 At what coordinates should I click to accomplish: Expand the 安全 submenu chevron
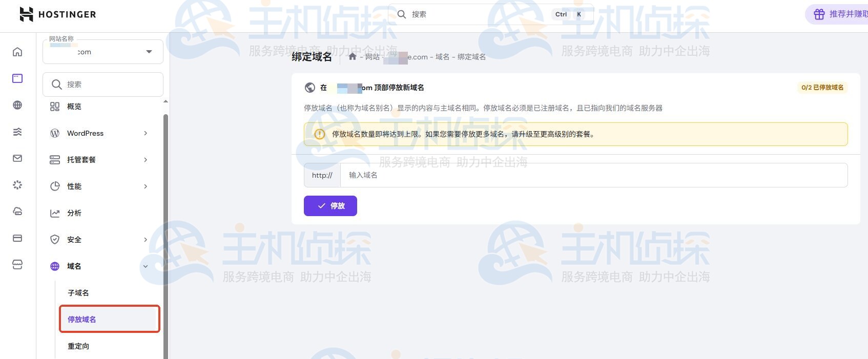[146, 240]
